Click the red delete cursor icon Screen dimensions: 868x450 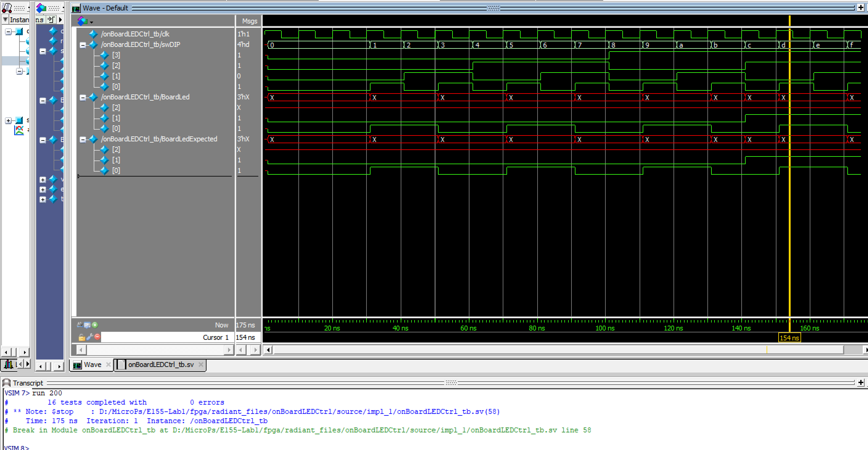[x=97, y=337]
